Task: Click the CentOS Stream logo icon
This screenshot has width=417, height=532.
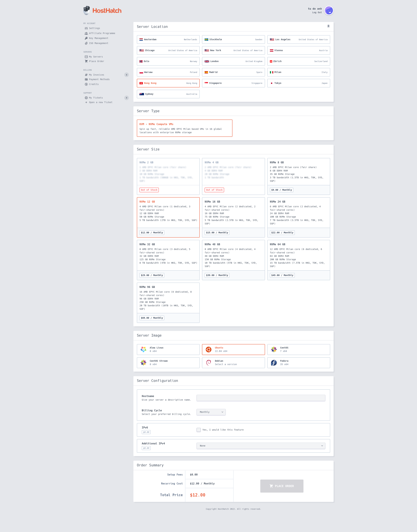Action: click(x=143, y=363)
